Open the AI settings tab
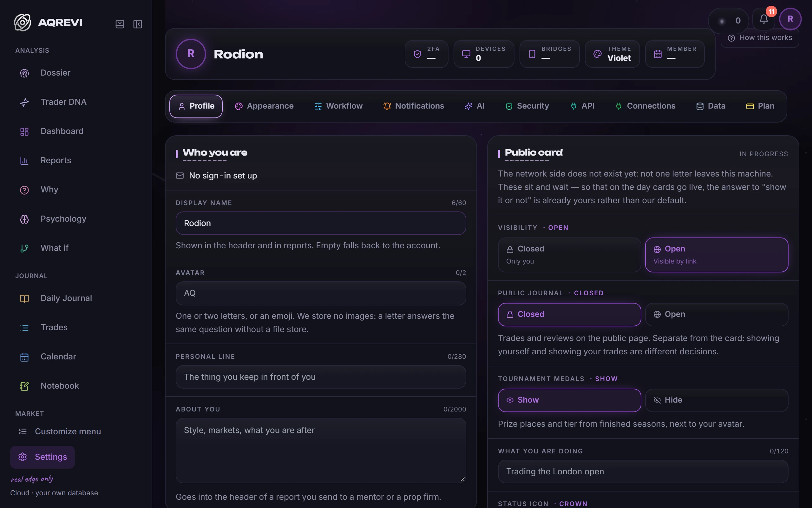812x508 pixels. [475, 106]
